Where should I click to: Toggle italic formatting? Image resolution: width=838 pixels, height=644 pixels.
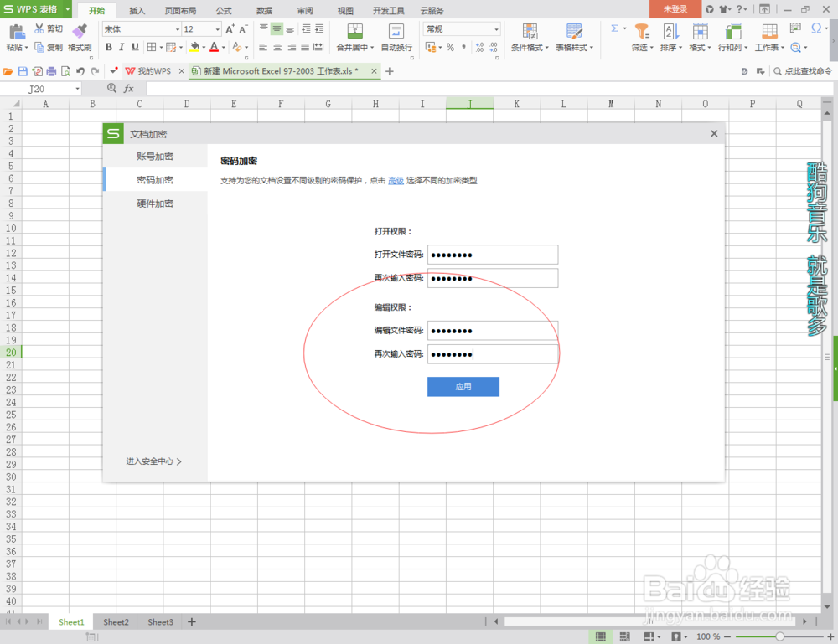[122, 47]
